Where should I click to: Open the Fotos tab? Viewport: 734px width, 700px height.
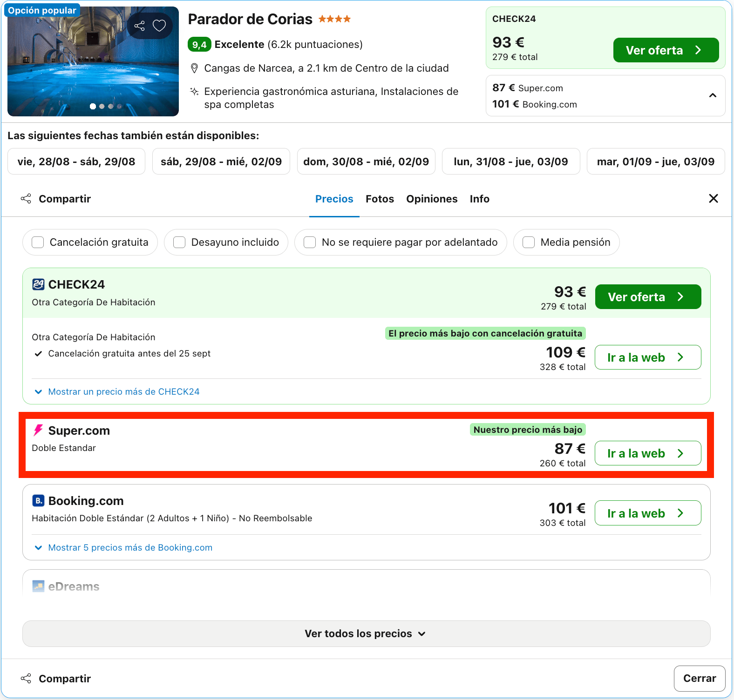(380, 199)
